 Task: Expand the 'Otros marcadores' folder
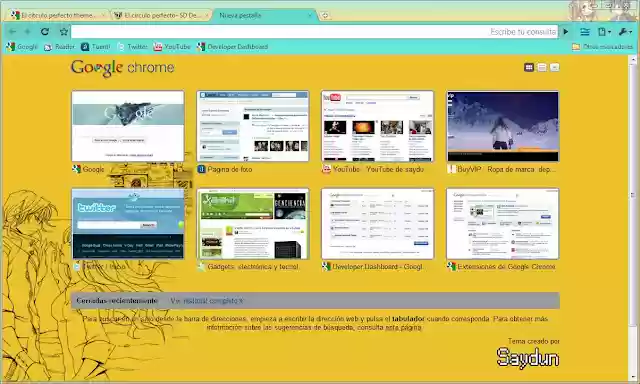tap(602, 47)
